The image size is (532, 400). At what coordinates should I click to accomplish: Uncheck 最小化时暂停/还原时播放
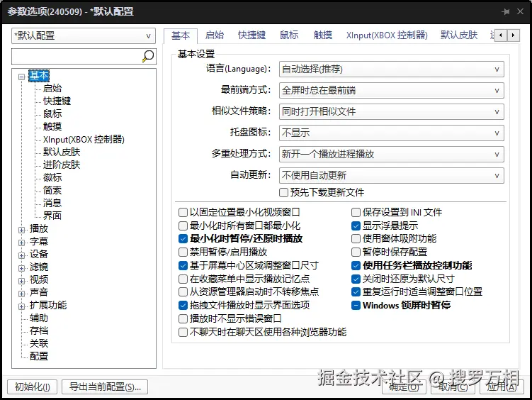click(183, 239)
